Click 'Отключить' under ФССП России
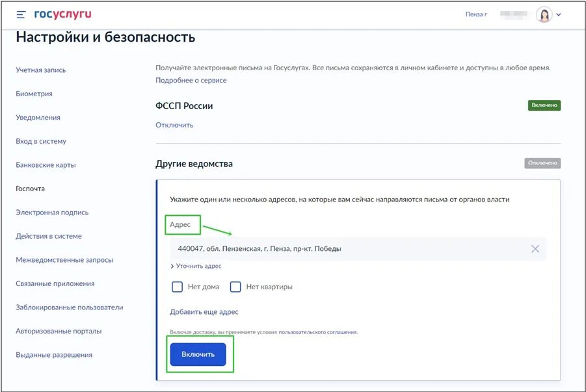The image size is (586, 392). click(174, 125)
